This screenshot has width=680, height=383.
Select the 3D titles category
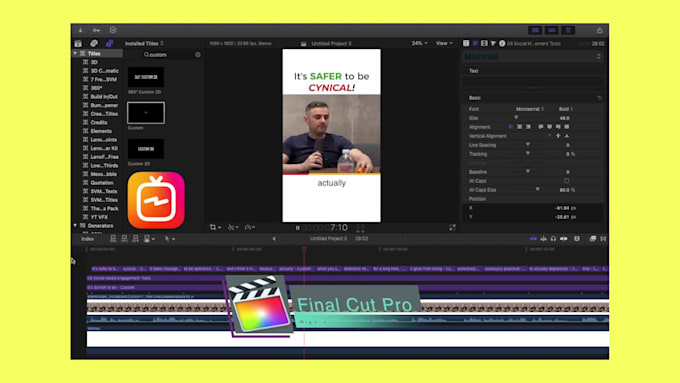pyautogui.click(x=94, y=62)
